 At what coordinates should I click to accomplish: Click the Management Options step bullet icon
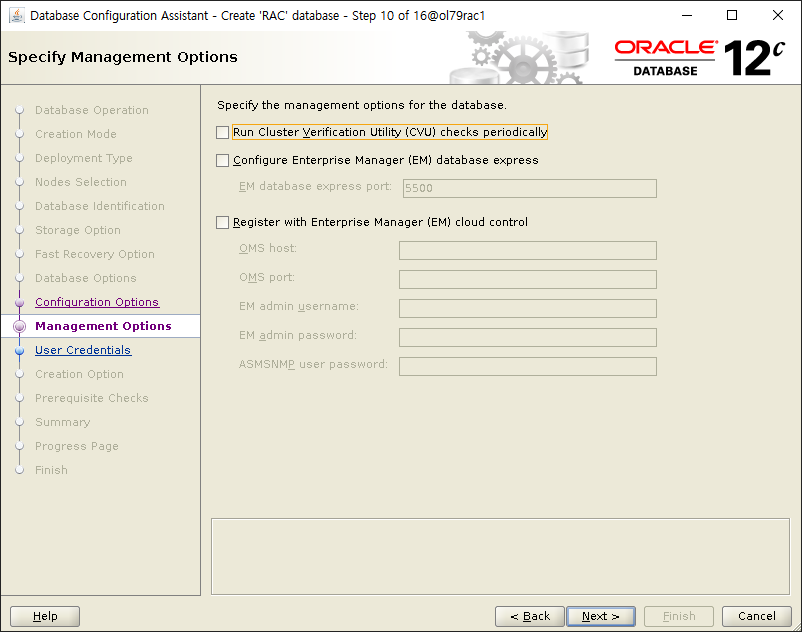click(19, 326)
